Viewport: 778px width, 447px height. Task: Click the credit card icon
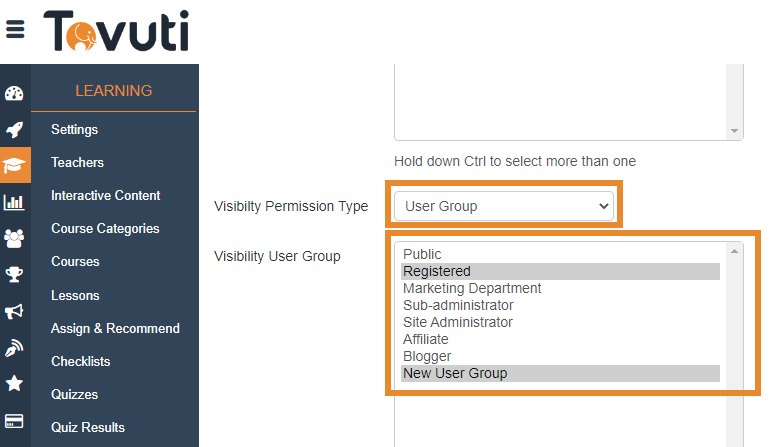point(15,420)
